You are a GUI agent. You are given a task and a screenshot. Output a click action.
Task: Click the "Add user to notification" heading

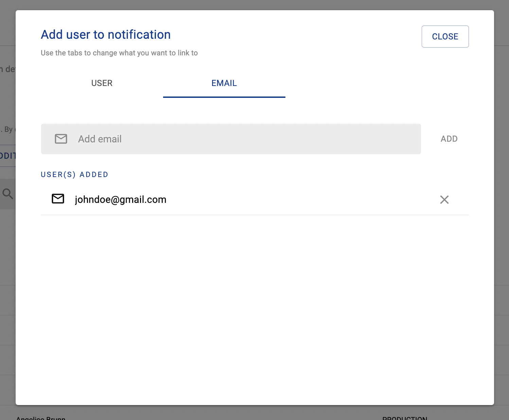[x=106, y=35]
